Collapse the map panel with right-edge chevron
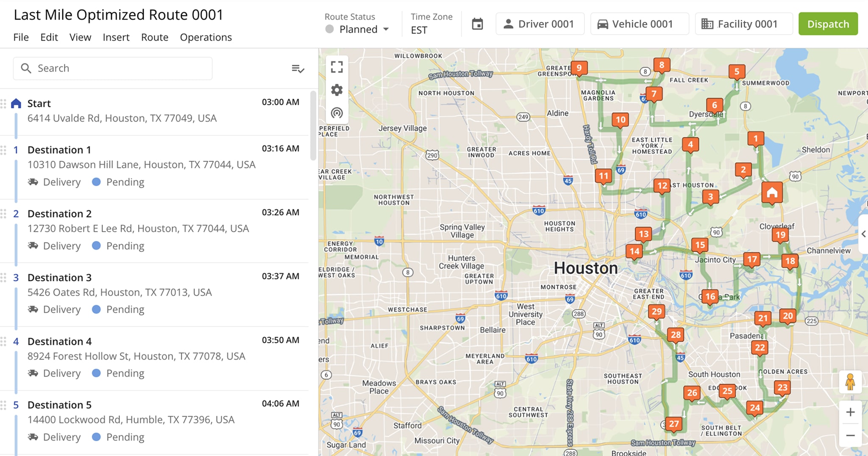 [x=864, y=234]
